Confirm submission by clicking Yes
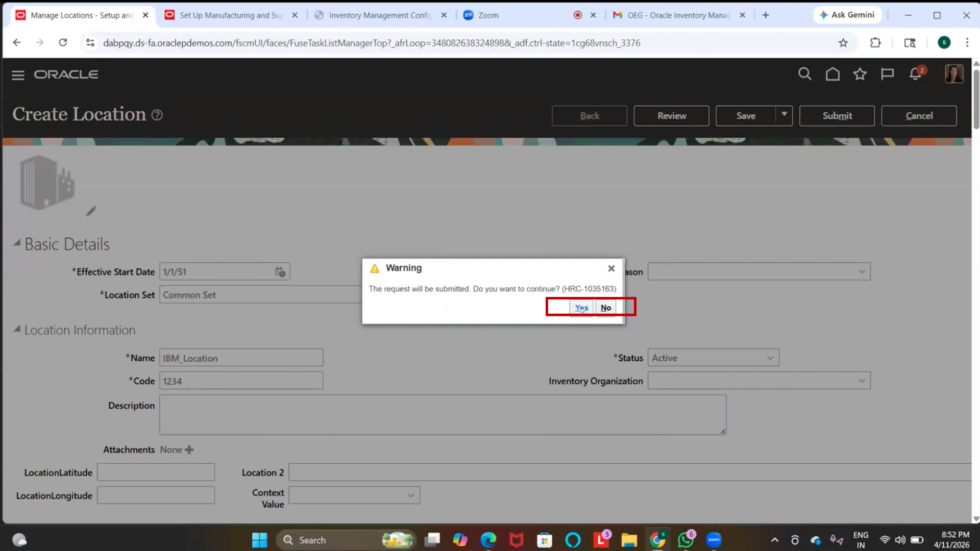 pos(581,308)
